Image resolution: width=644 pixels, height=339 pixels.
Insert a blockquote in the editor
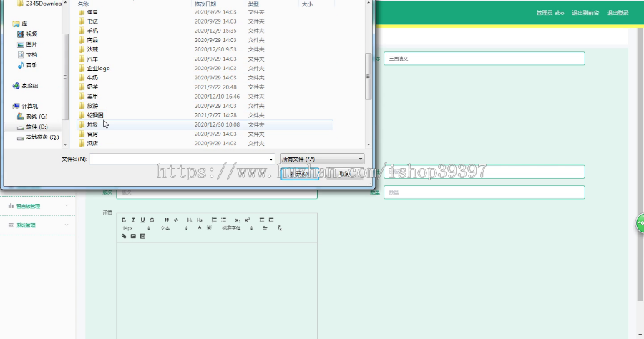point(166,220)
